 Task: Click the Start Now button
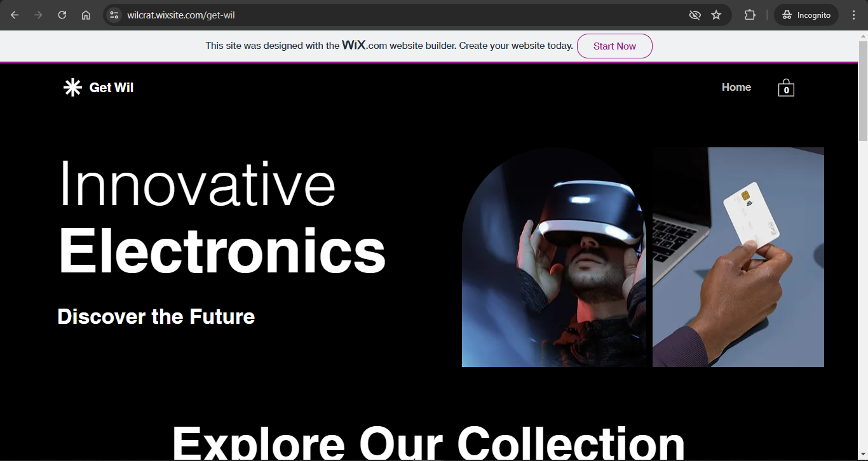point(614,46)
